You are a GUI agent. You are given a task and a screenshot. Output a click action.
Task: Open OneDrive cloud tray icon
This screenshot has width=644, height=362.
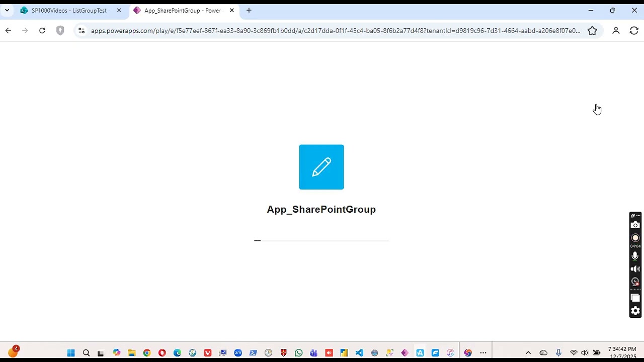click(543, 353)
